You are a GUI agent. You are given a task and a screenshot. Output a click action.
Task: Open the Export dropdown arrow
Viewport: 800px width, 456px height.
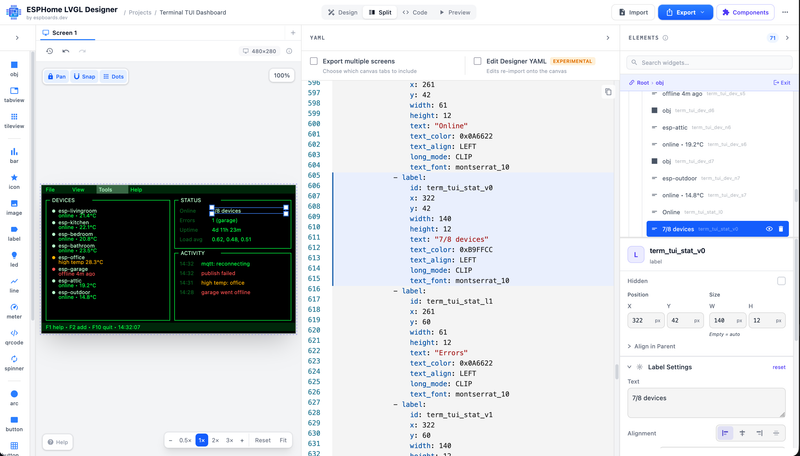click(703, 12)
